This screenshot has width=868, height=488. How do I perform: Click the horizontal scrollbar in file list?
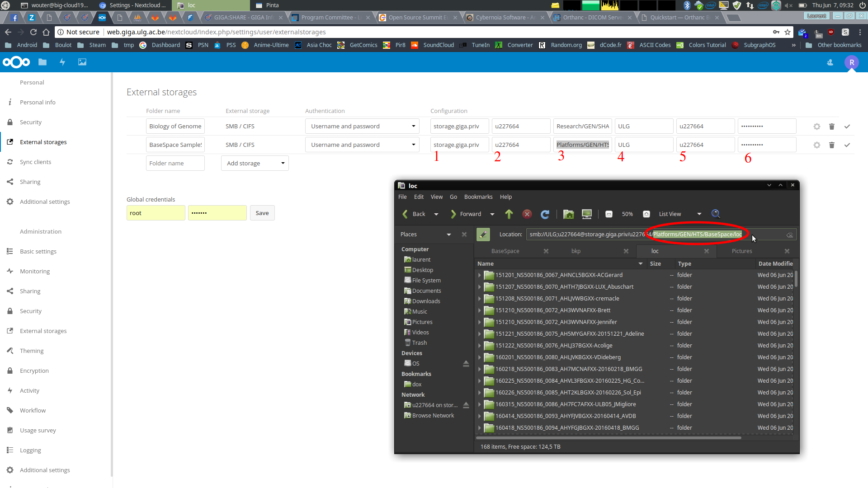[609, 437]
